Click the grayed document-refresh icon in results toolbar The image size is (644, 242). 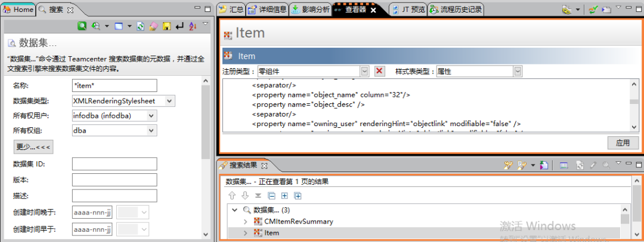tap(580, 166)
